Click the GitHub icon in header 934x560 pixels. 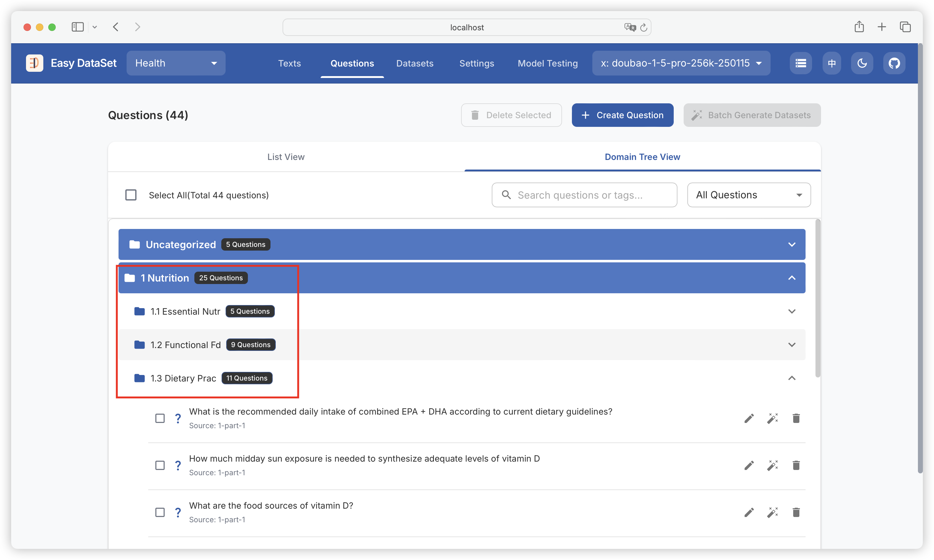894,63
